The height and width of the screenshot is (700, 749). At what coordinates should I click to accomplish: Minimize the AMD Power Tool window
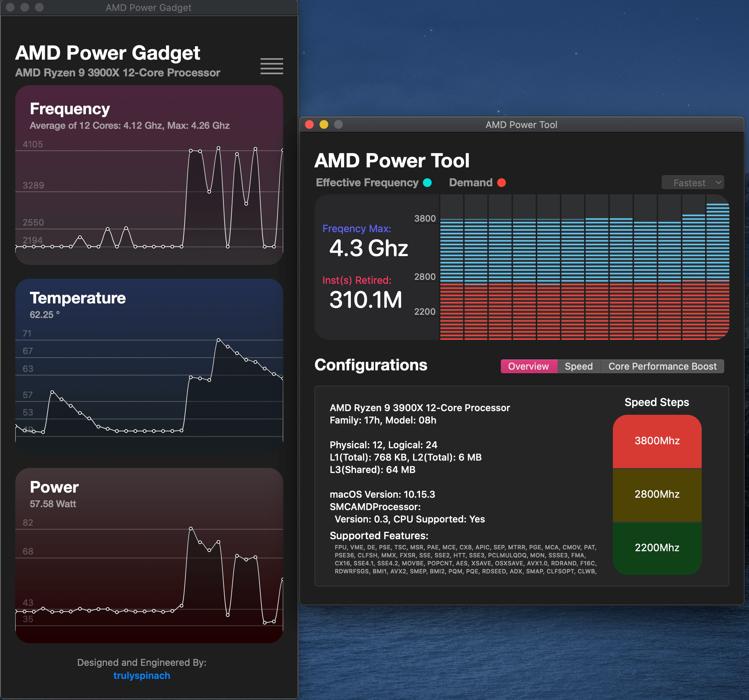tap(324, 125)
